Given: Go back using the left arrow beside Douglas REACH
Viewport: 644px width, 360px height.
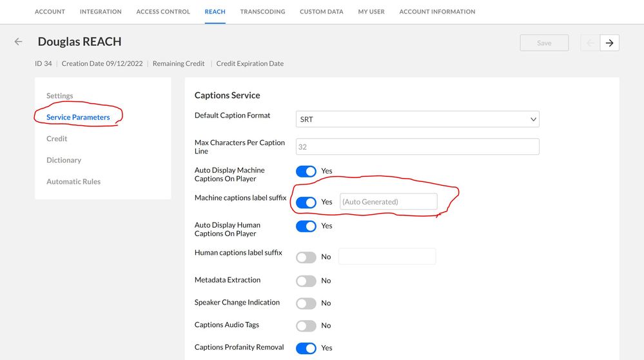Looking at the screenshot, I should [18, 41].
